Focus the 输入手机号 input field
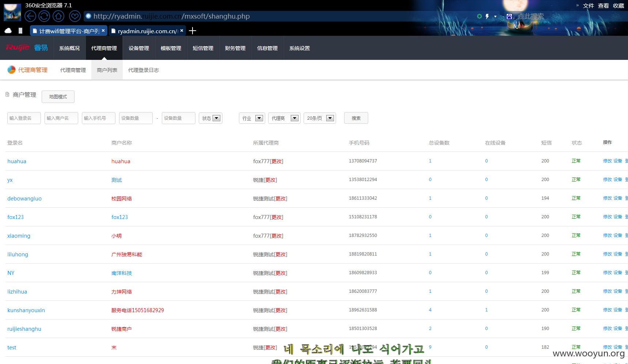The width and height of the screenshot is (628, 364). [x=99, y=118]
